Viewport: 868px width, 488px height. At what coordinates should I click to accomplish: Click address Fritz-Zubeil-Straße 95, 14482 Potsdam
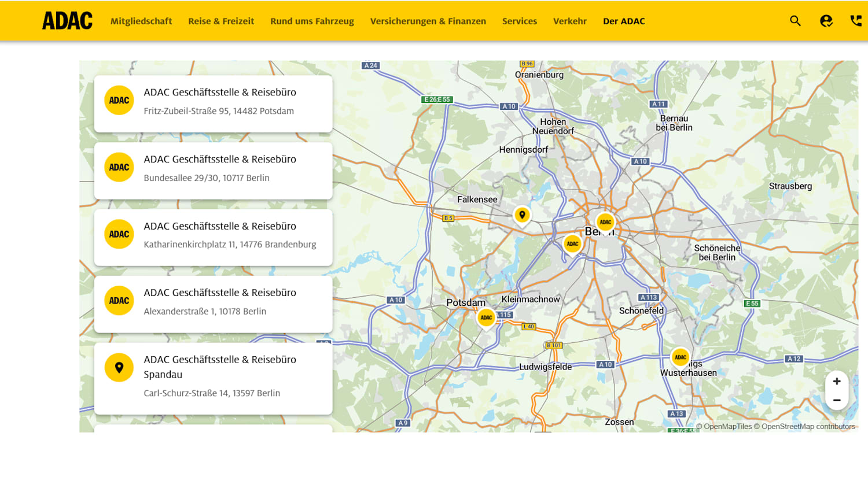(x=219, y=111)
